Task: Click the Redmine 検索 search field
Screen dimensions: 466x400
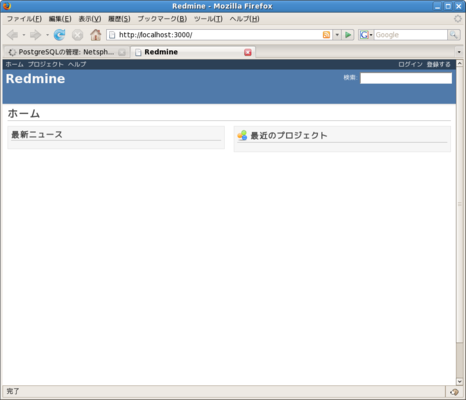Action: (406, 78)
